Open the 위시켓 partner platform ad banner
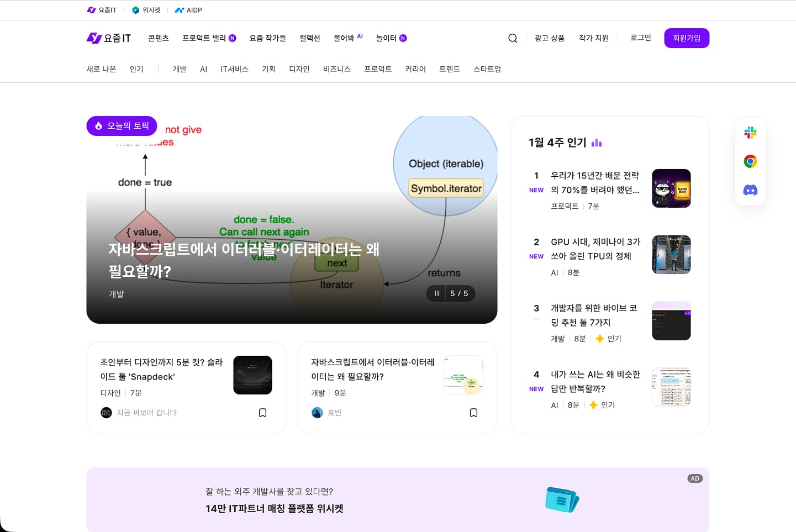 click(397, 500)
